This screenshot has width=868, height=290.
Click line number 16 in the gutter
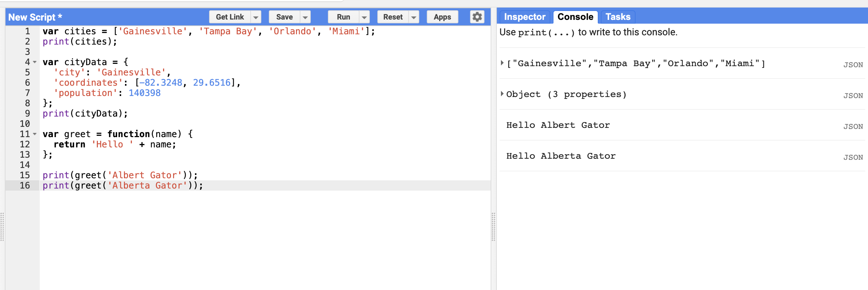click(25, 185)
